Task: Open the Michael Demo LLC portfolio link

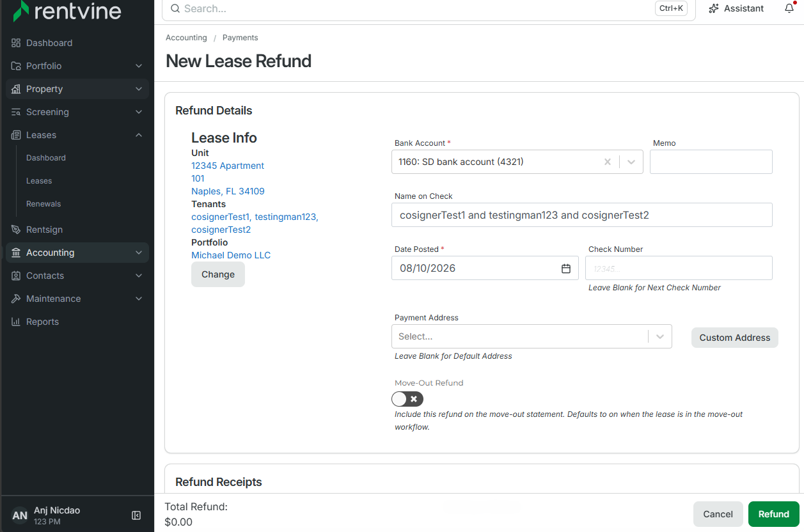Action: click(x=231, y=255)
